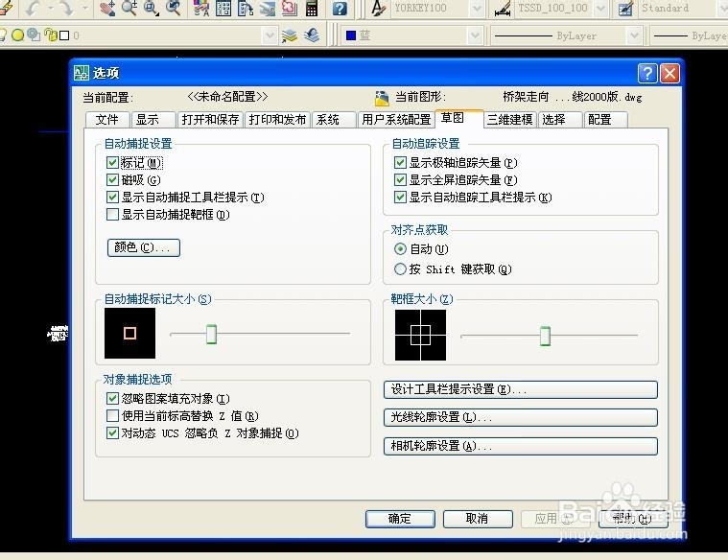The width and height of the screenshot is (728, 560).
Task: Open the Sheet Set Manager icon
Action: tap(268, 8)
